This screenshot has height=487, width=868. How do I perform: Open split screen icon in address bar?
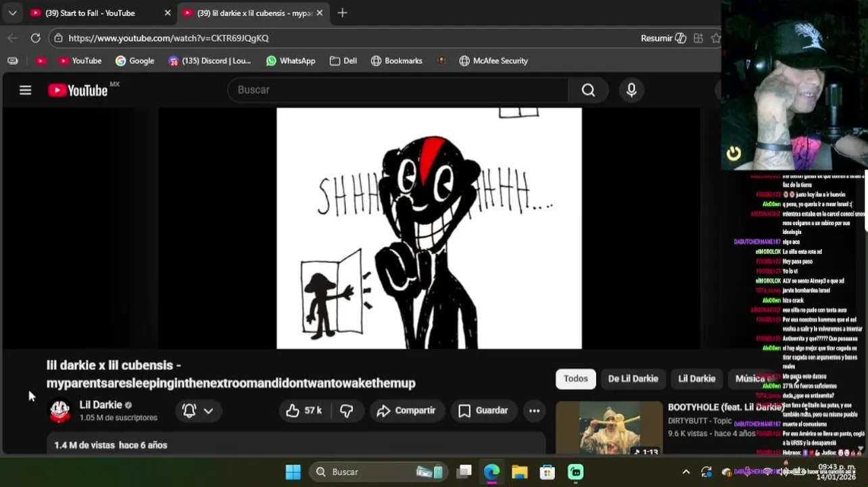click(x=698, y=38)
